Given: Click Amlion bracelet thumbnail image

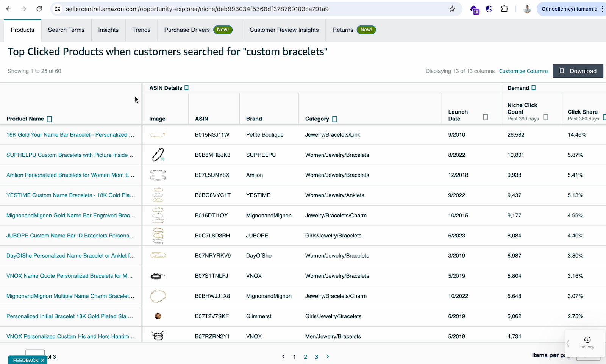Looking at the screenshot, I should tap(158, 175).
